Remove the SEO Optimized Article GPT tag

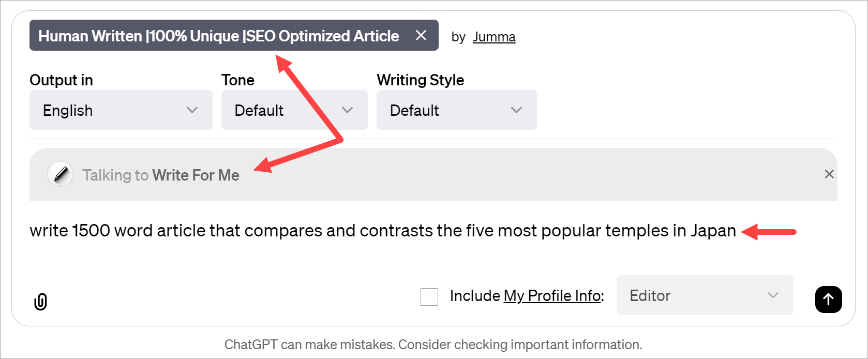coord(421,35)
